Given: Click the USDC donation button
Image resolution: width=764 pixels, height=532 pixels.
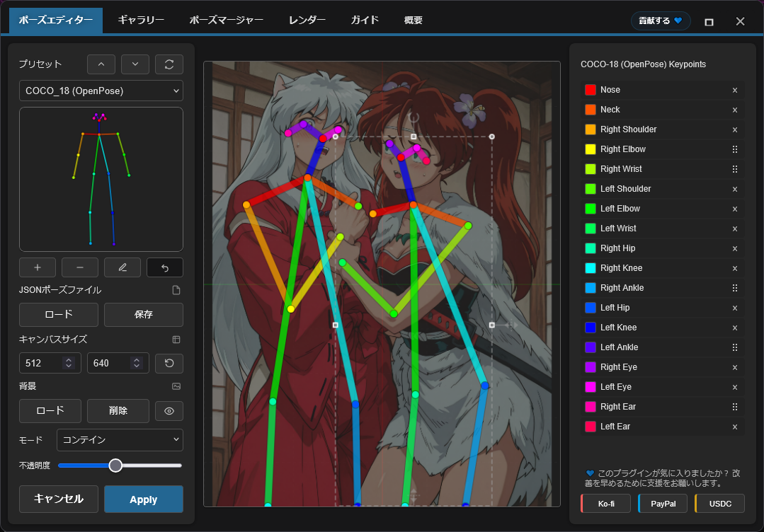Looking at the screenshot, I should [x=719, y=503].
